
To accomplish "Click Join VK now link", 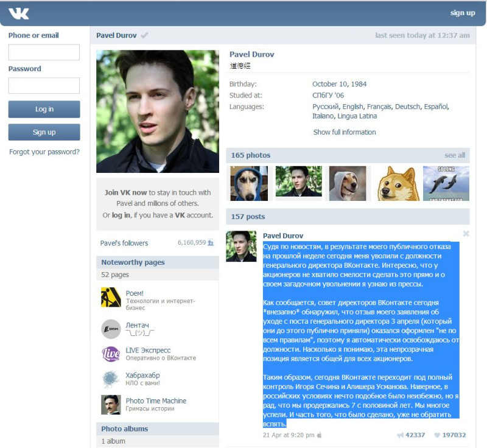I will (125, 192).
